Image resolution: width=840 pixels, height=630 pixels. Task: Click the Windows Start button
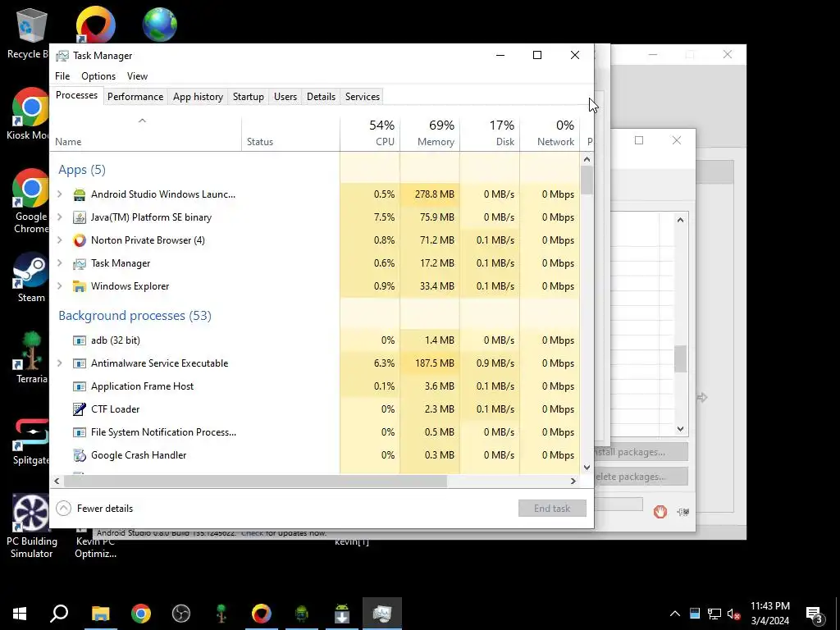point(20,614)
